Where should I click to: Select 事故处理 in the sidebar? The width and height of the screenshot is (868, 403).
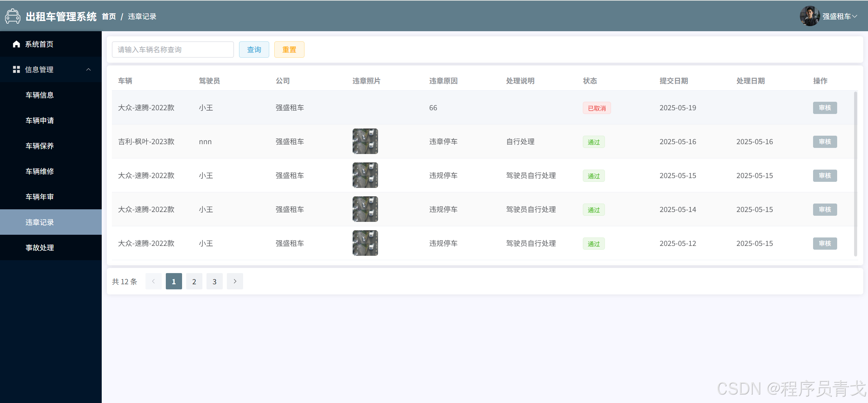(40, 248)
